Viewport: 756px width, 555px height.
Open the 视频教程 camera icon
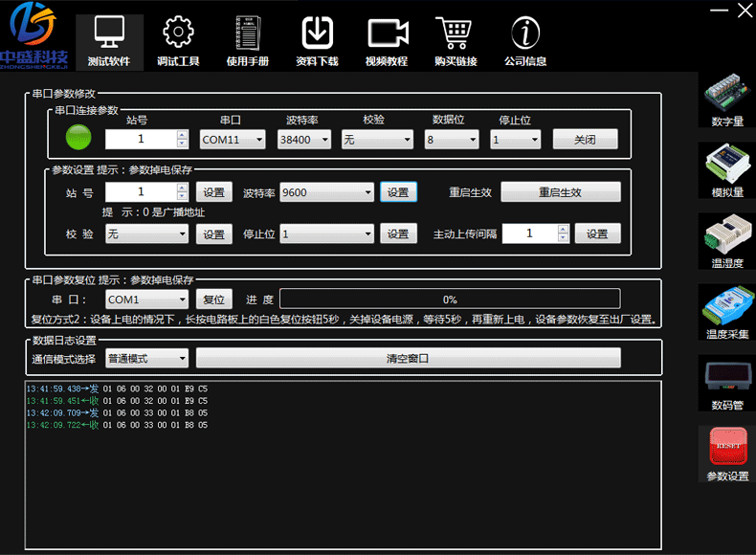(x=387, y=42)
